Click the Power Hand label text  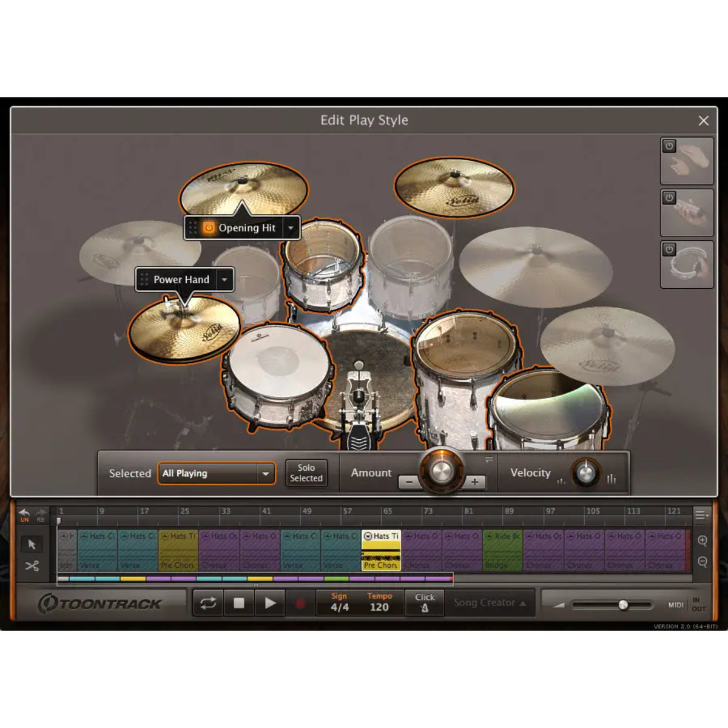pyautogui.click(x=181, y=280)
